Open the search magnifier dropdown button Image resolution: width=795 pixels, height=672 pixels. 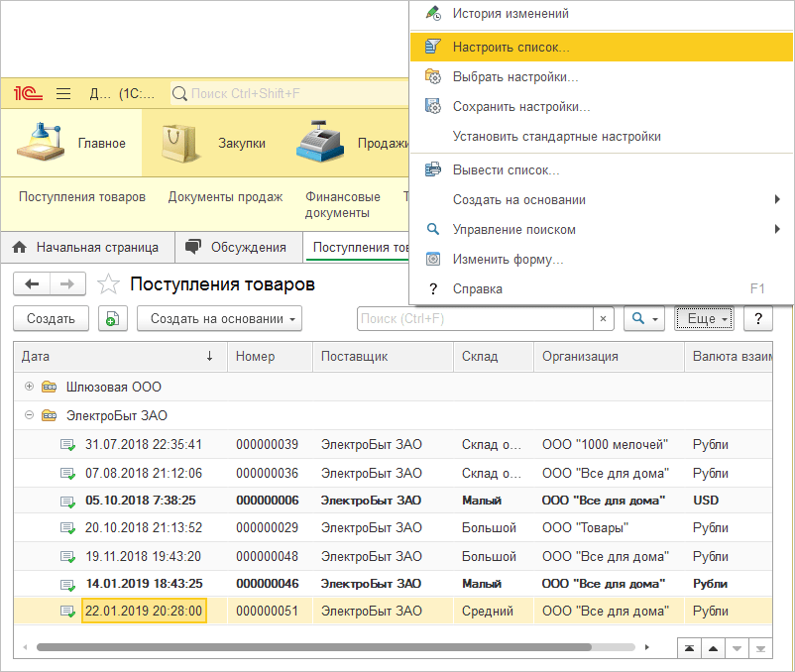pos(644,319)
